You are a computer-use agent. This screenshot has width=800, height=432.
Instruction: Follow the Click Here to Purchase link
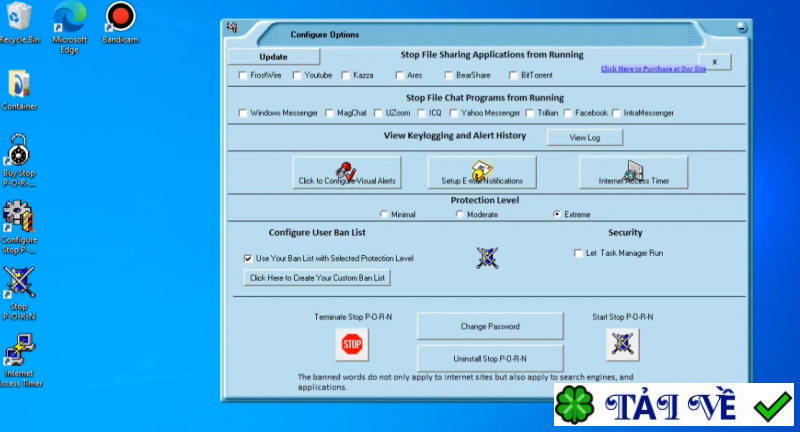tap(653, 69)
